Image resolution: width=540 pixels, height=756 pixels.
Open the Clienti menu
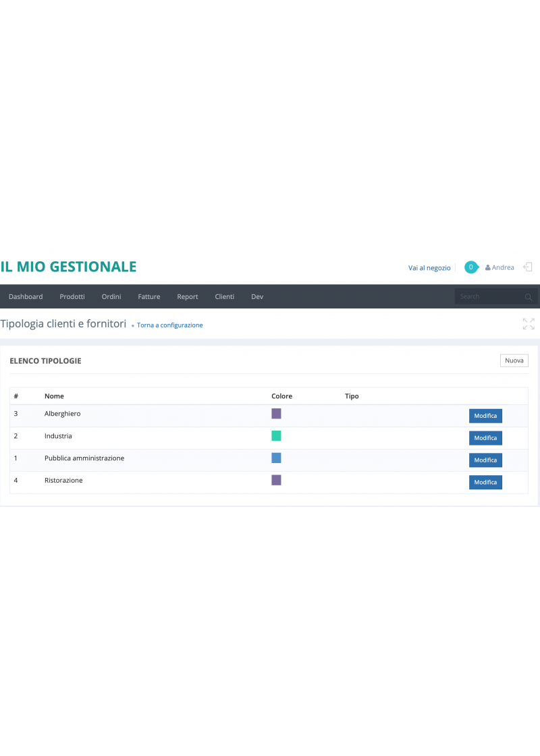click(x=225, y=296)
